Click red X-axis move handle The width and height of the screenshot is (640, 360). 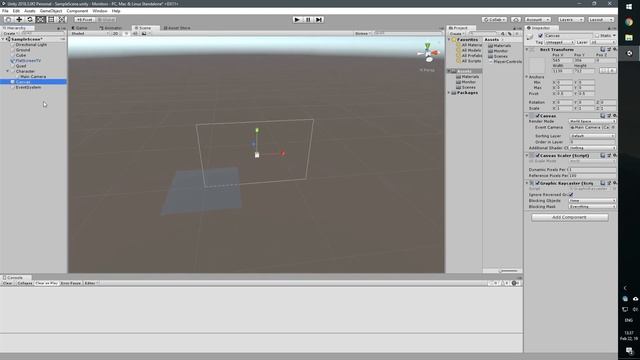click(x=282, y=153)
